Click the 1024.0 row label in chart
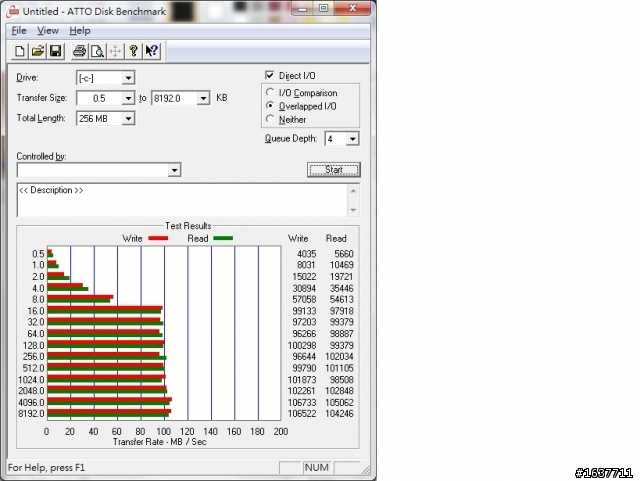 31,380
